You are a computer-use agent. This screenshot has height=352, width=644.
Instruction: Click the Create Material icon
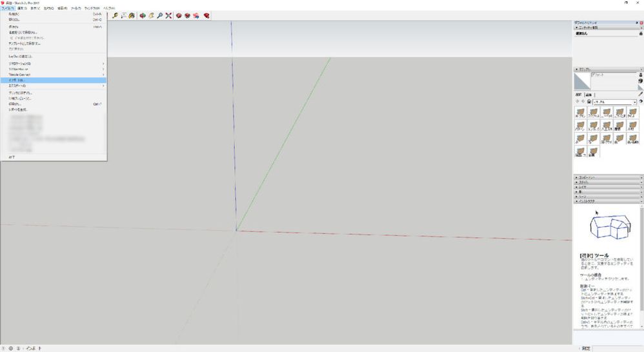pos(640,81)
